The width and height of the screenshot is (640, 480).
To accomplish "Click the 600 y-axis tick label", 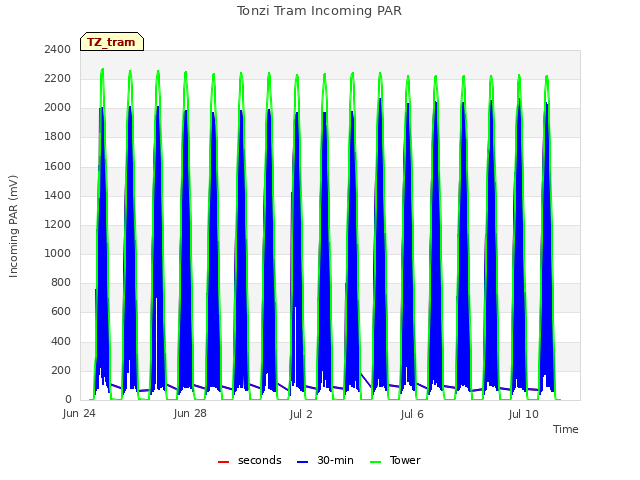I will click(x=61, y=312).
